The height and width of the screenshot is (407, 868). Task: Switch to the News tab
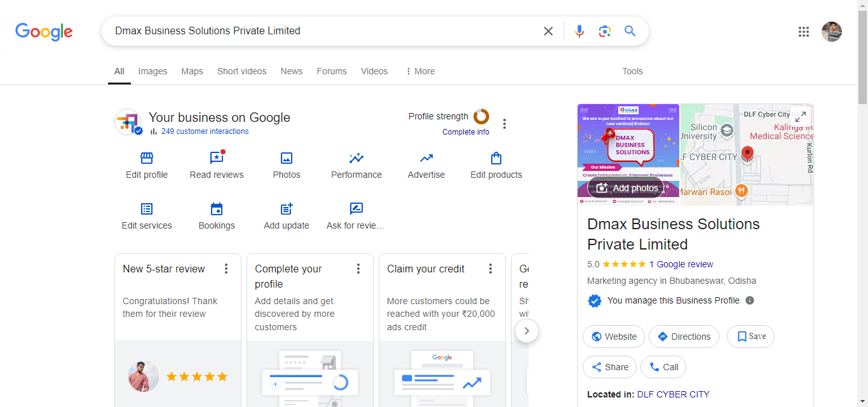click(x=292, y=71)
